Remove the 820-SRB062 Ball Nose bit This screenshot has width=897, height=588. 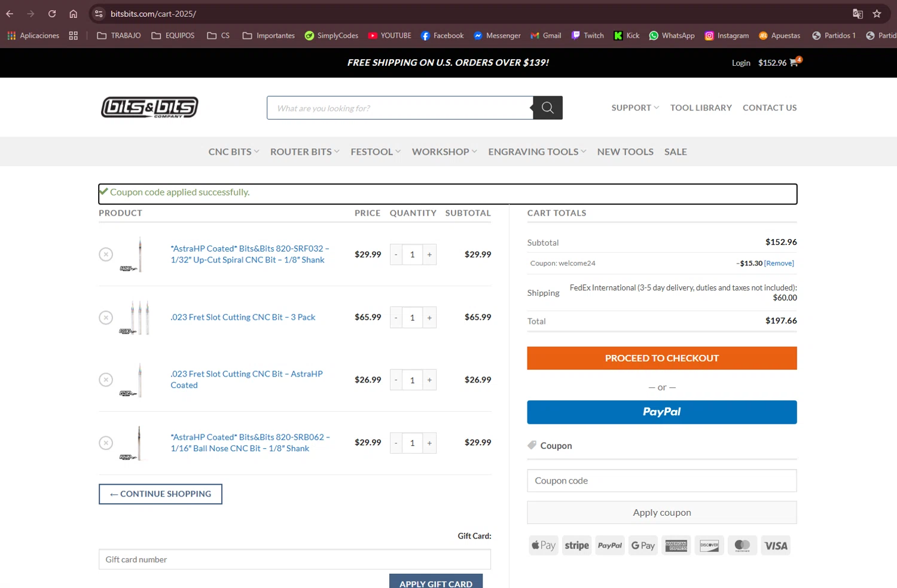click(x=106, y=443)
